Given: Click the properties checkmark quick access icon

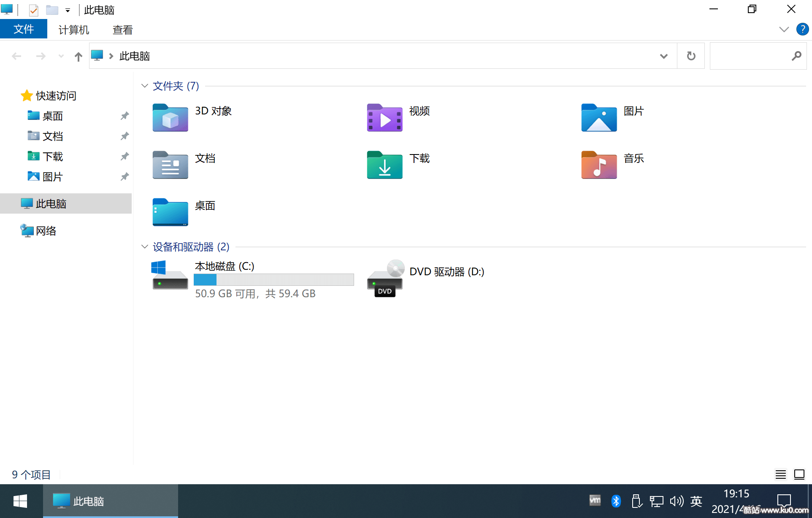Looking at the screenshot, I should (34, 10).
